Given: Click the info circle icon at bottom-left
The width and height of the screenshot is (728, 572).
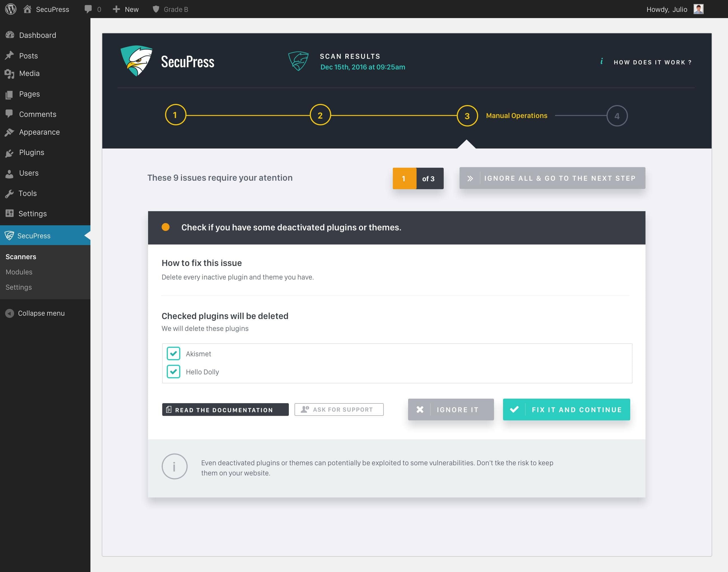Looking at the screenshot, I should [x=175, y=467].
